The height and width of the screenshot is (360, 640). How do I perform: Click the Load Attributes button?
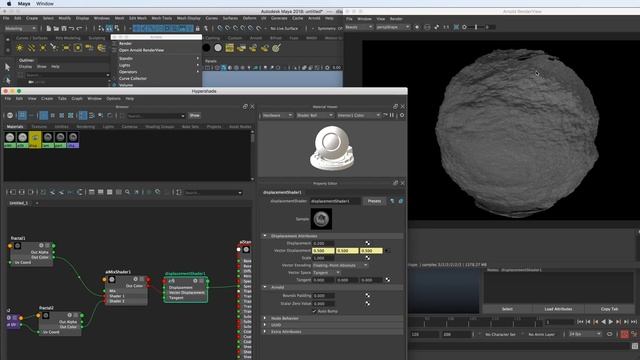(558, 309)
